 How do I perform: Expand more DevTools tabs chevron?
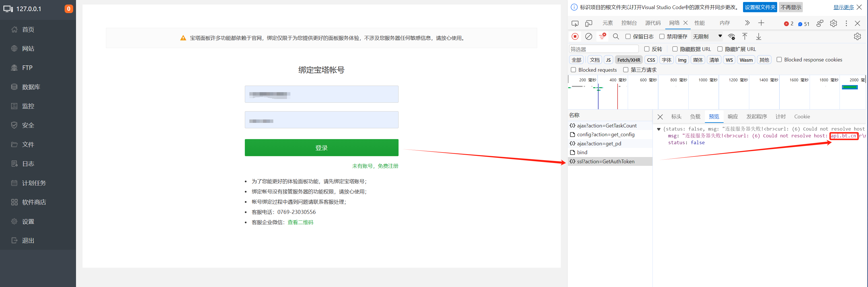click(x=747, y=23)
